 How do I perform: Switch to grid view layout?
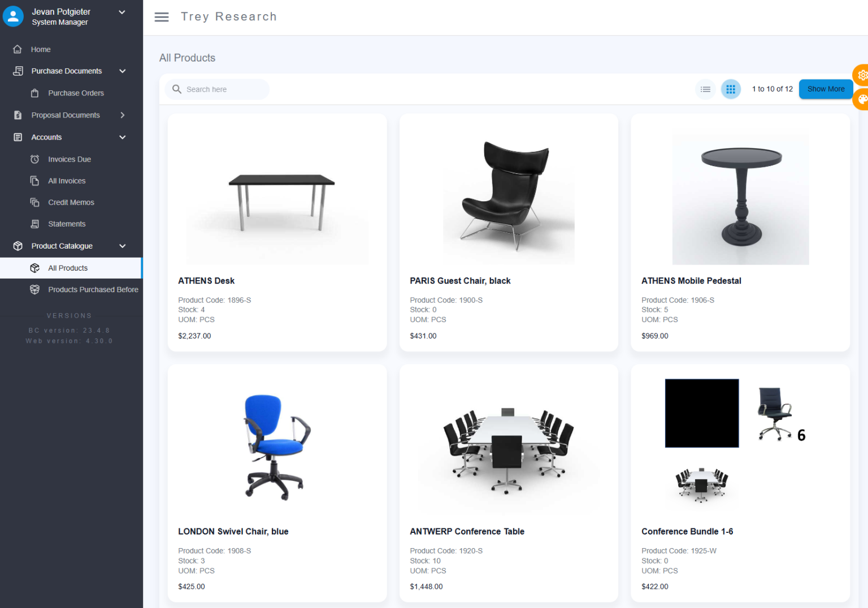pos(731,89)
